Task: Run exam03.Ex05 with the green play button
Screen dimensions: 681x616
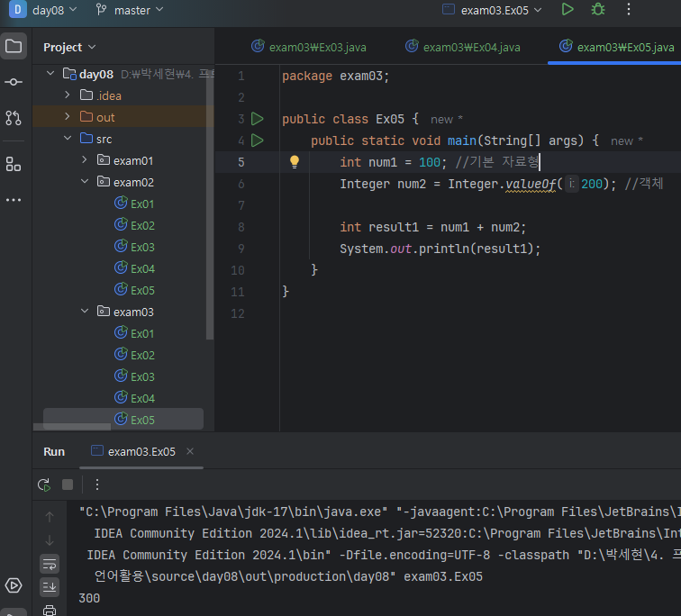Action: coord(567,10)
